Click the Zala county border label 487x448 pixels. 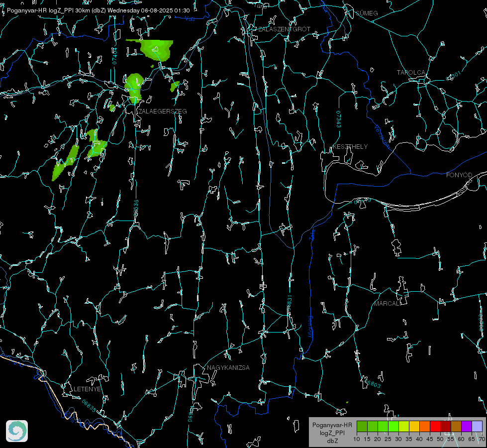(312, 234)
